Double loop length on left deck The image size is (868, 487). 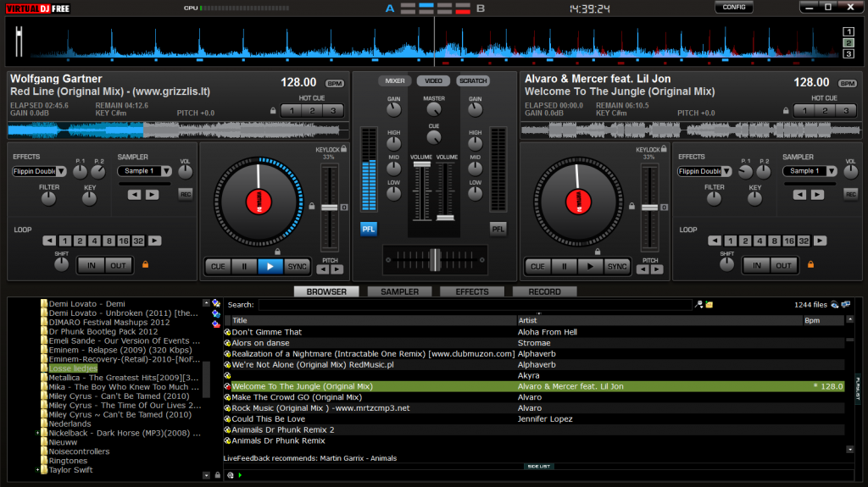click(154, 241)
